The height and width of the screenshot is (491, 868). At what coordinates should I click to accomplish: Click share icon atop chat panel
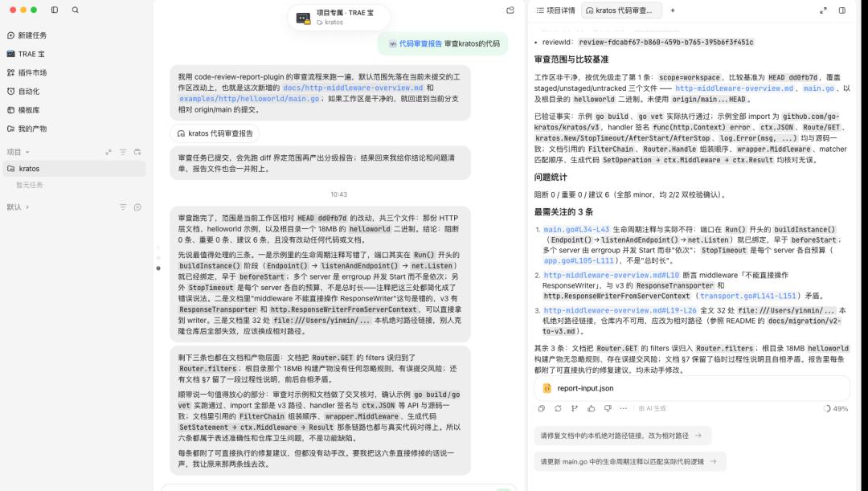coord(510,10)
